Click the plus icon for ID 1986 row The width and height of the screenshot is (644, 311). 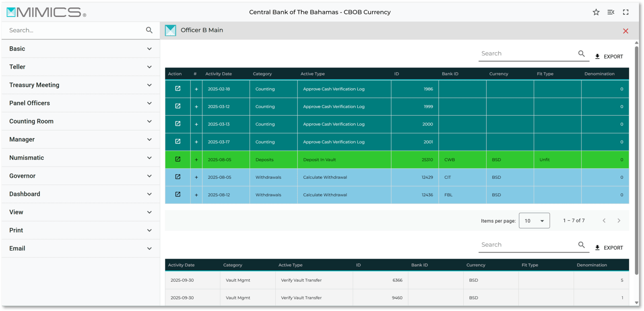point(196,89)
